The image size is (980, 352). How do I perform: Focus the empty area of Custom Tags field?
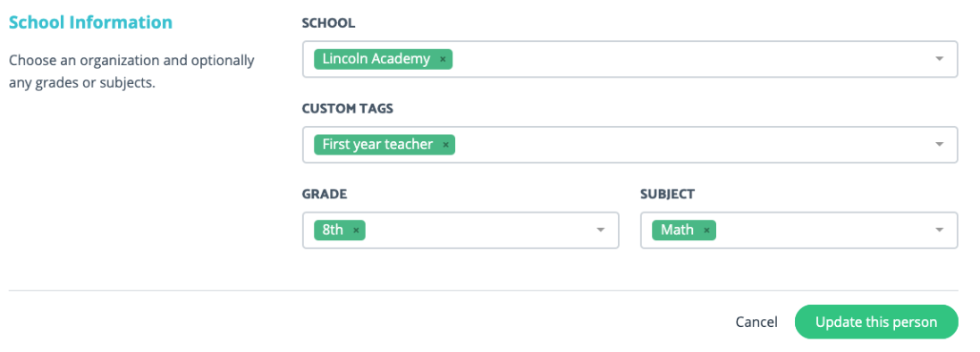coord(688,145)
